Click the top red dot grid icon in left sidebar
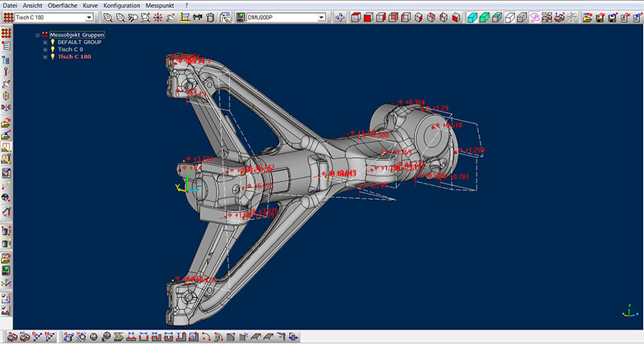 pyautogui.click(x=6, y=33)
